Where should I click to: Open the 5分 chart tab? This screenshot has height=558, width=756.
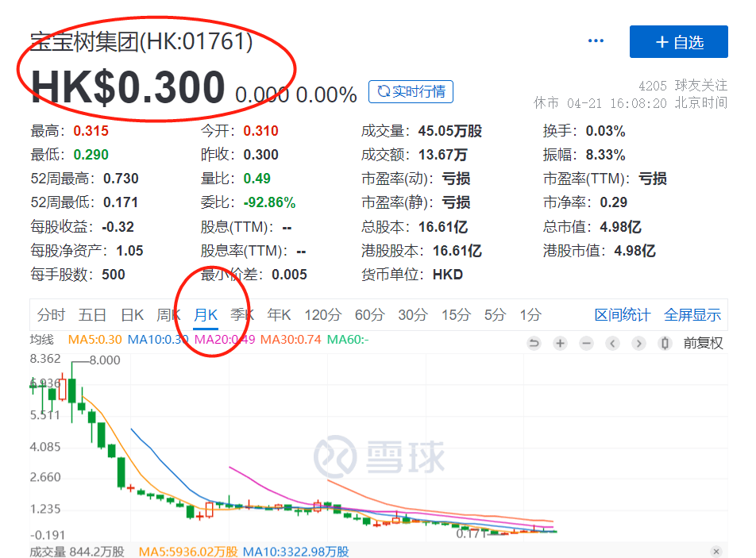[x=496, y=314]
